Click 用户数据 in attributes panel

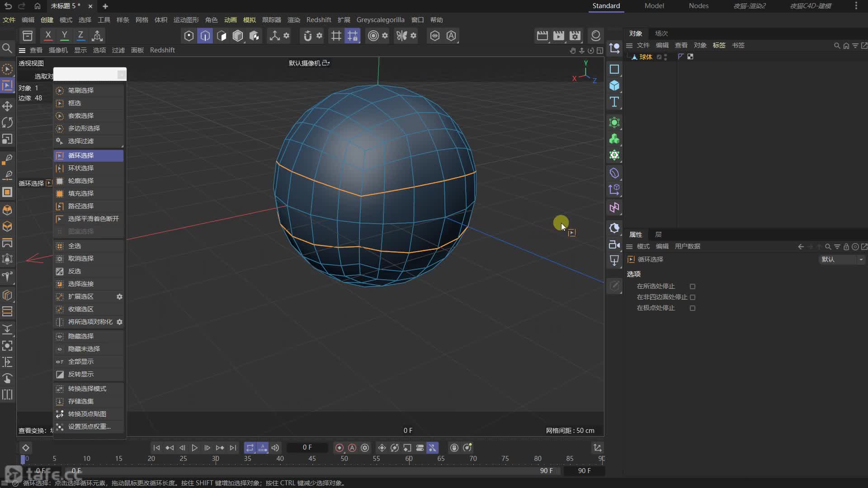click(x=687, y=246)
